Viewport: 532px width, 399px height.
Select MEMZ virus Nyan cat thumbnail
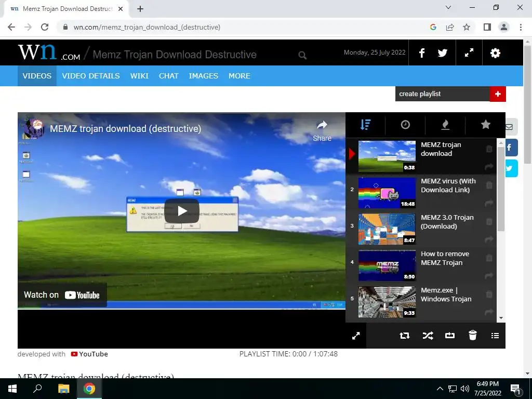pyautogui.click(x=387, y=193)
